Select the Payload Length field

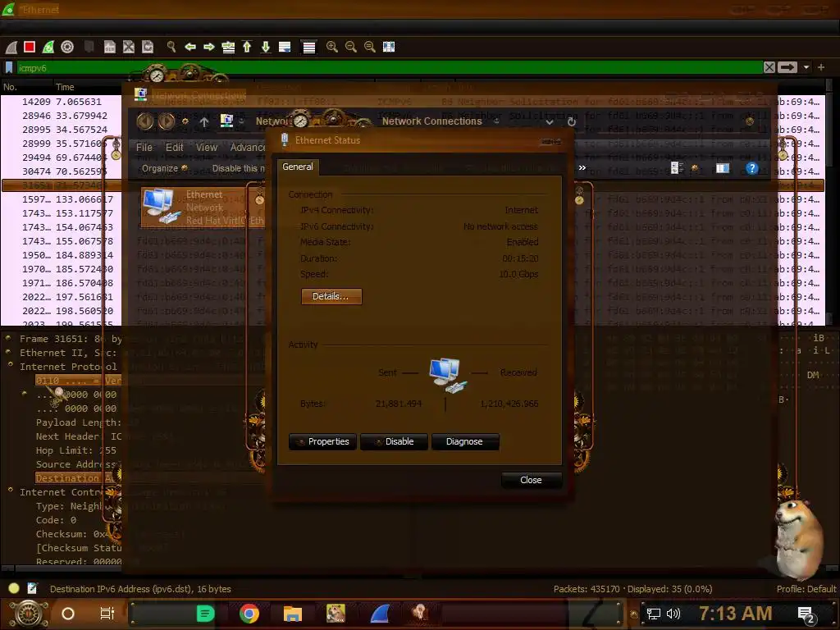(x=79, y=422)
